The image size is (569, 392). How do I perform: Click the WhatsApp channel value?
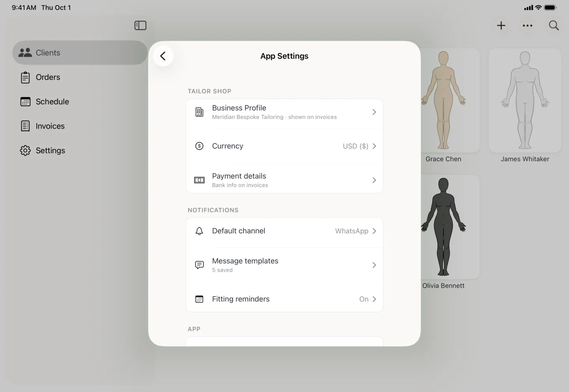[x=352, y=231]
